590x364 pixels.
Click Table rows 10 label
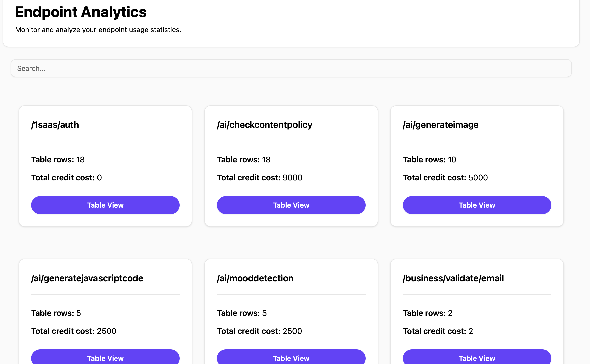click(x=429, y=160)
